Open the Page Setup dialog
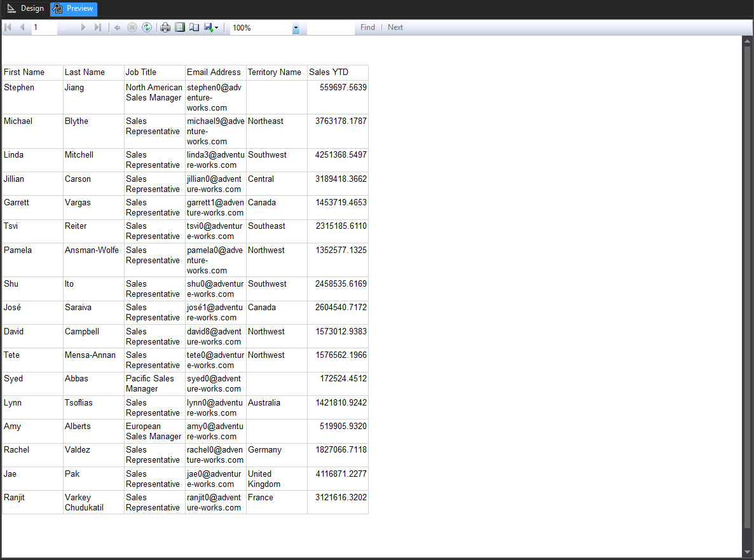The height and width of the screenshot is (560, 754). point(195,27)
